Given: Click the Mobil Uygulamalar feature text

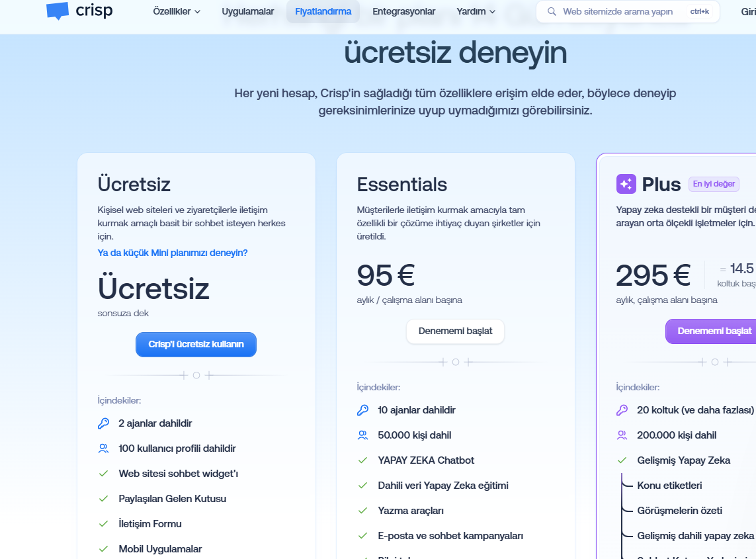Looking at the screenshot, I should (x=160, y=549).
